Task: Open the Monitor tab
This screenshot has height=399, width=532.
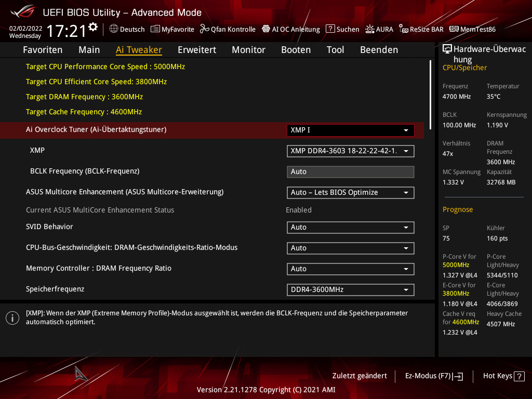Action: 248,50
